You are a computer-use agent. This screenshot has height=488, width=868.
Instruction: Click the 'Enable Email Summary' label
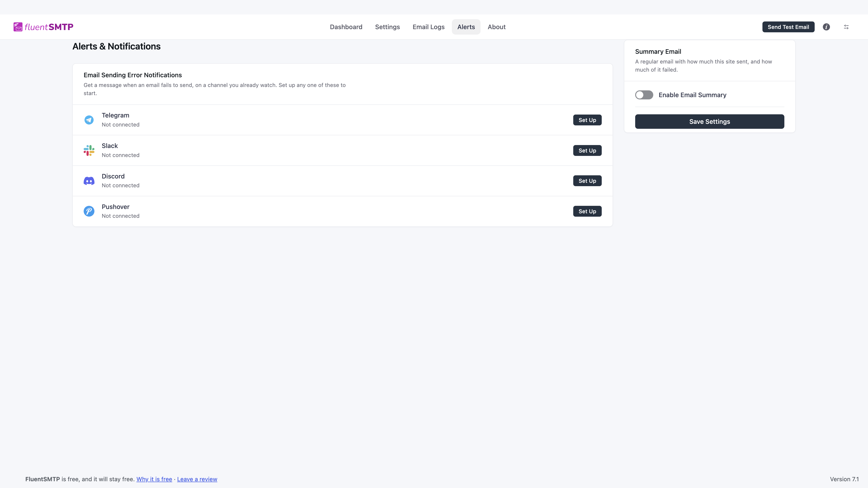[692, 95]
